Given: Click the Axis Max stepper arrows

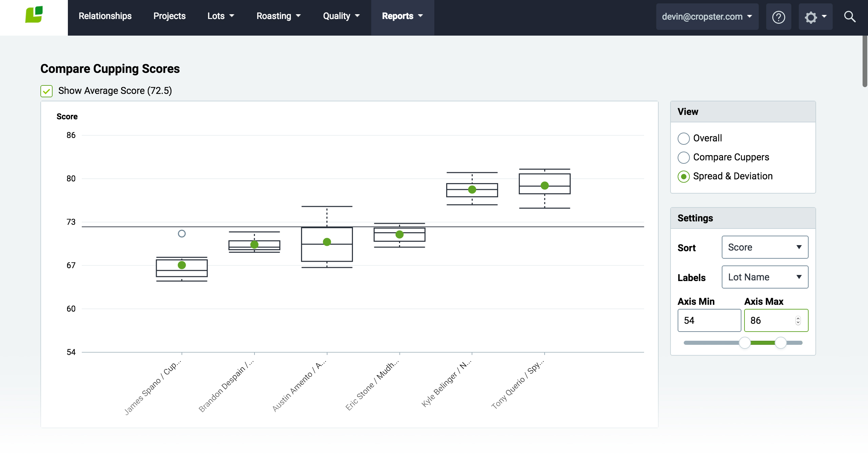Looking at the screenshot, I should (798, 320).
